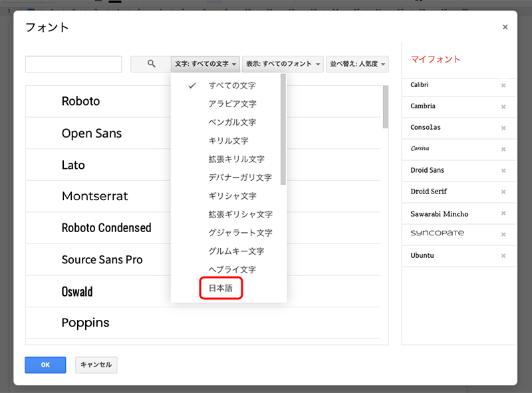Remove Consolas from My Fonts
Viewport: 532px width, 393px height.
coord(503,128)
